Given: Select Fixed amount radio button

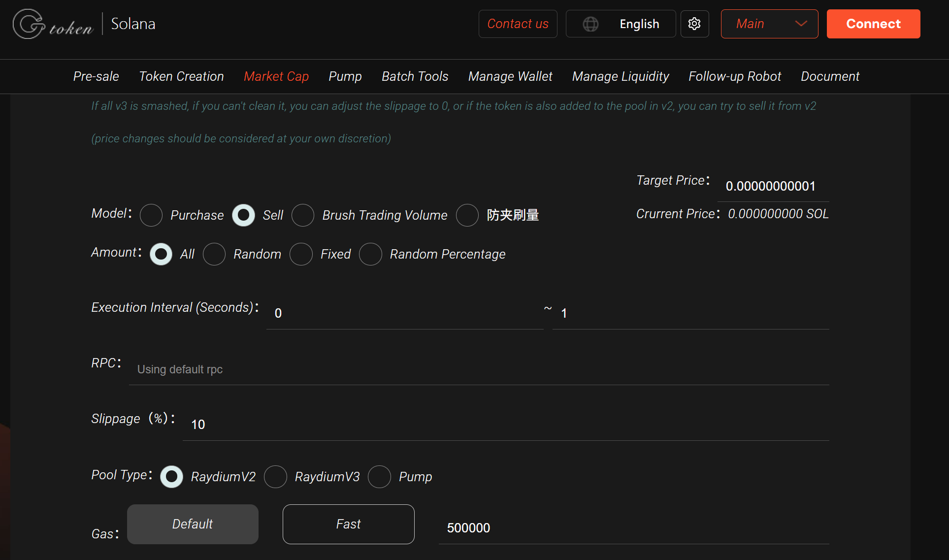Looking at the screenshot, I should pyautogui.click(x=301, y=254).
